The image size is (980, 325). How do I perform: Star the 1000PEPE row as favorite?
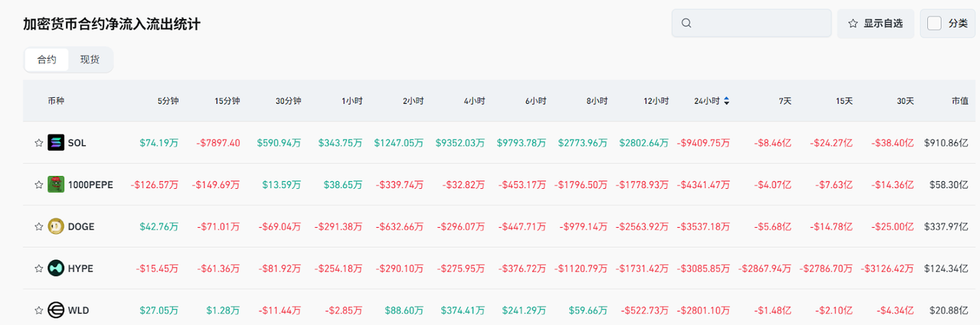pyautogui.click(x=38, y=184)
